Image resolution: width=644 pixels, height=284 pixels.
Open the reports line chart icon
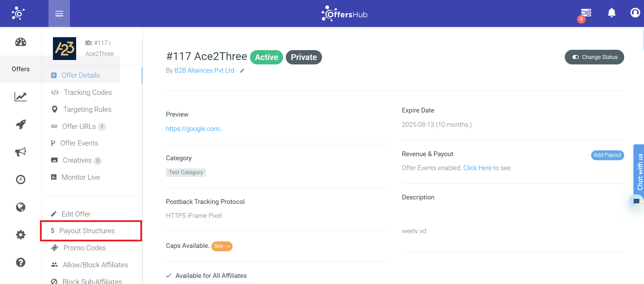20,97
